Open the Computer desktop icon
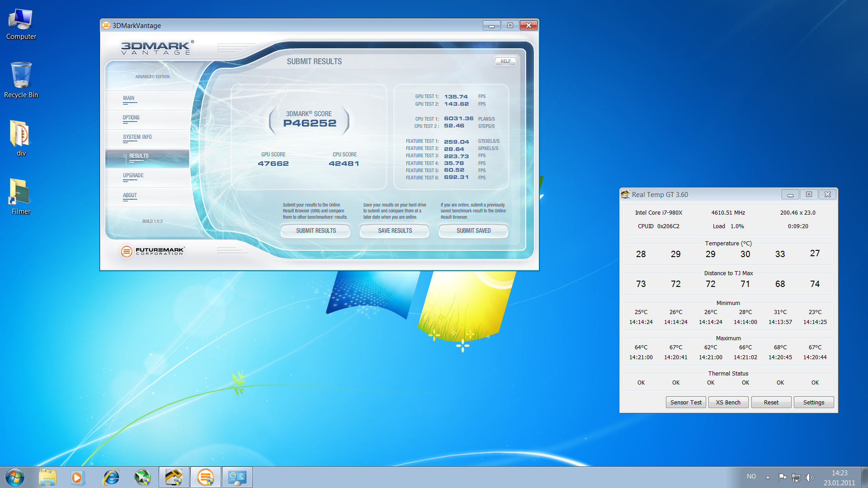The image size is (868, 488). coord(21,24)
